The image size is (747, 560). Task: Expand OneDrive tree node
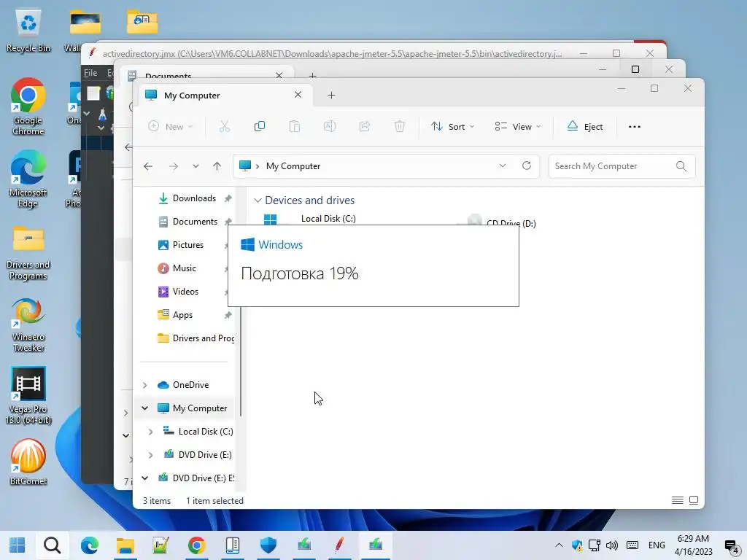(145, 385)
